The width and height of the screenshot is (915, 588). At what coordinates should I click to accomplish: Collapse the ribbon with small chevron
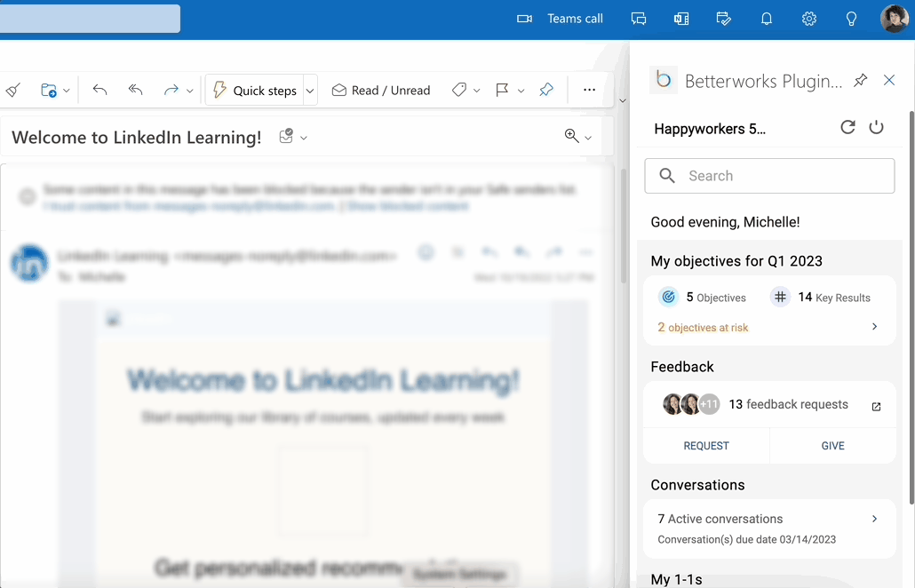point(623,101)
